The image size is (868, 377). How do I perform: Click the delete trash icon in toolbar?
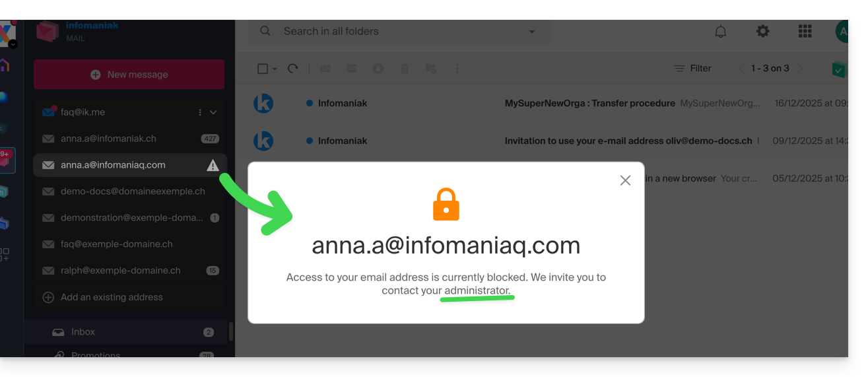405,69
